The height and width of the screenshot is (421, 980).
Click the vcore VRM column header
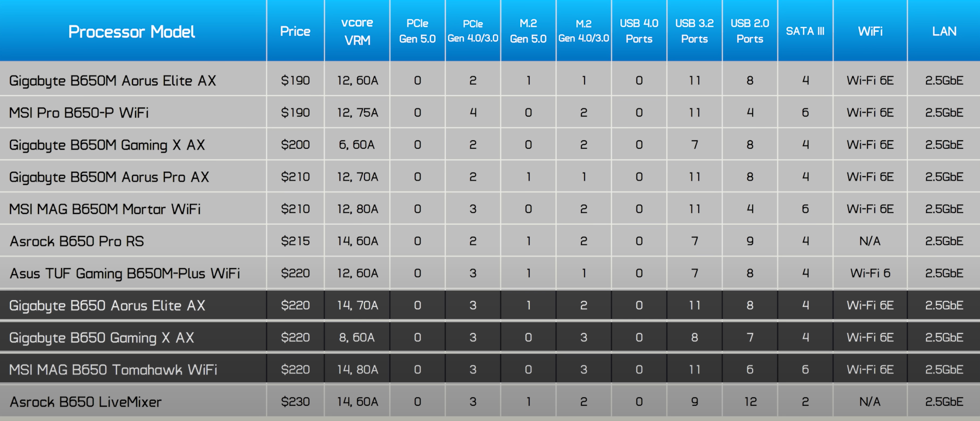point(357,31)
